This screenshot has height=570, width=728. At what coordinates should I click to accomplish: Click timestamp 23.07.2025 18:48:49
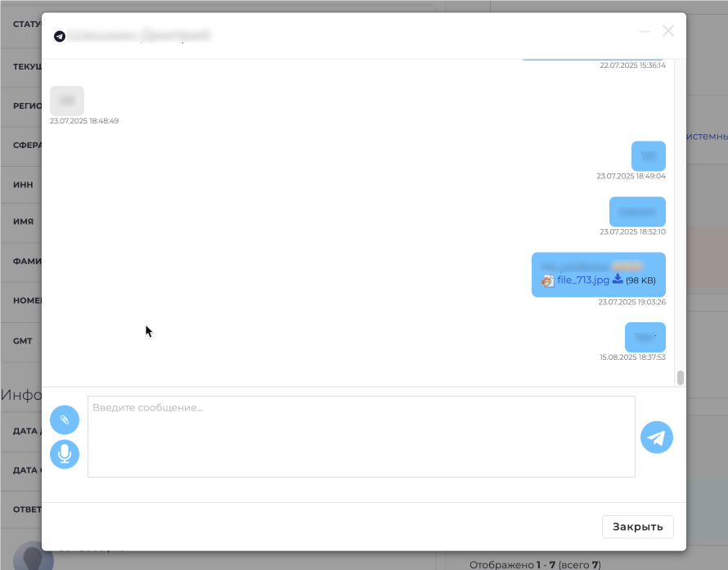(84, 121)
